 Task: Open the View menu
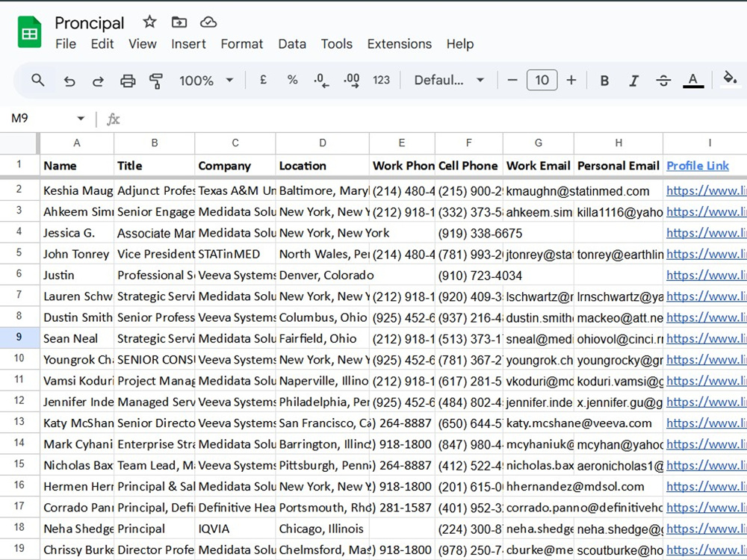click(143, 44)
